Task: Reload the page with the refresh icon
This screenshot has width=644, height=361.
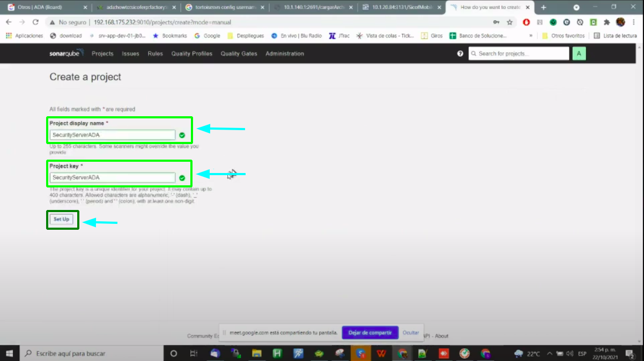Action: pos(35,22)
